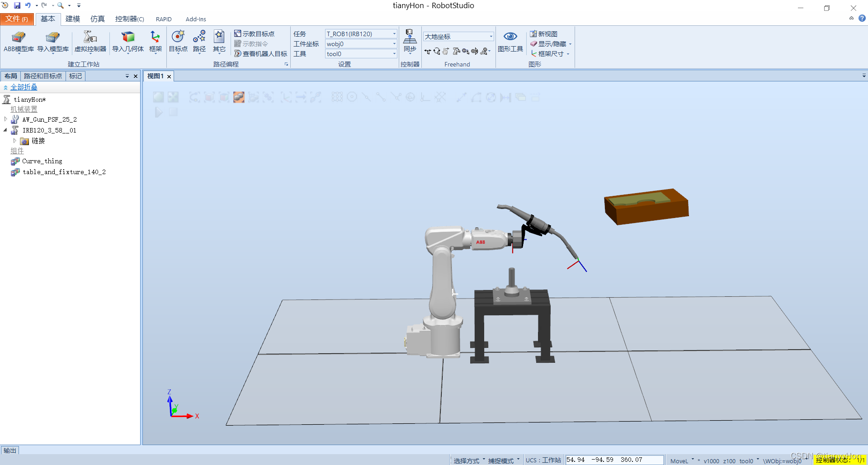This screenshot has width=868, height=465.
Task: Toggle snap end mode in the viewport toolbar
Action: coord(381,97)
